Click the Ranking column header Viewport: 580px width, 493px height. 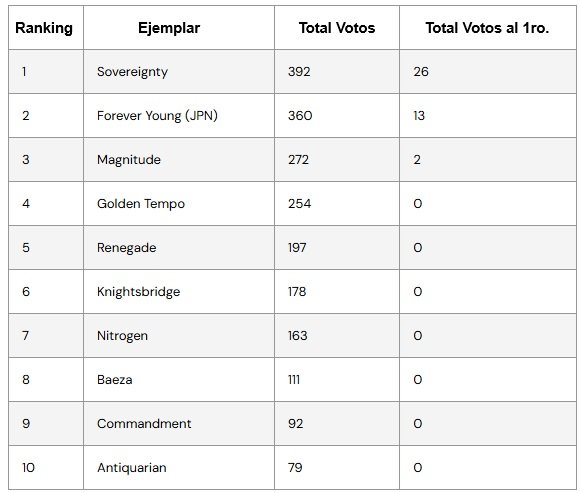(44, 28)
